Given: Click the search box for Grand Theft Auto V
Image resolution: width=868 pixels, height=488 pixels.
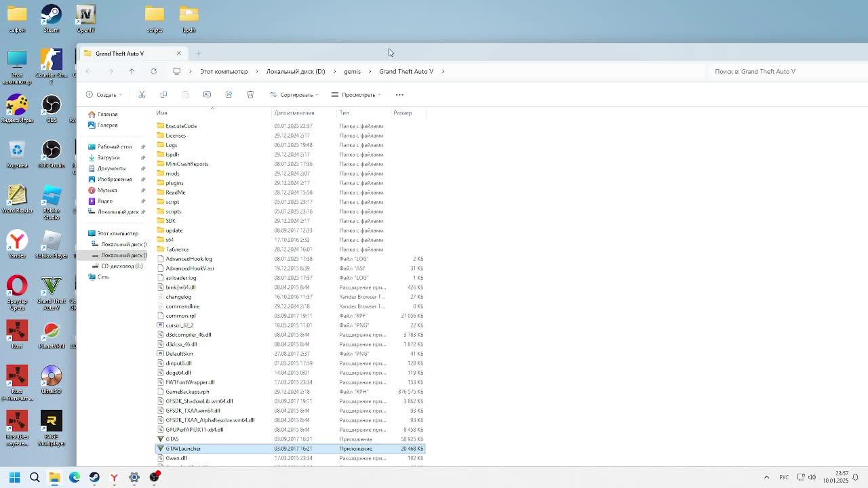Looking at the screenshot, I should (x=787, y=71).
